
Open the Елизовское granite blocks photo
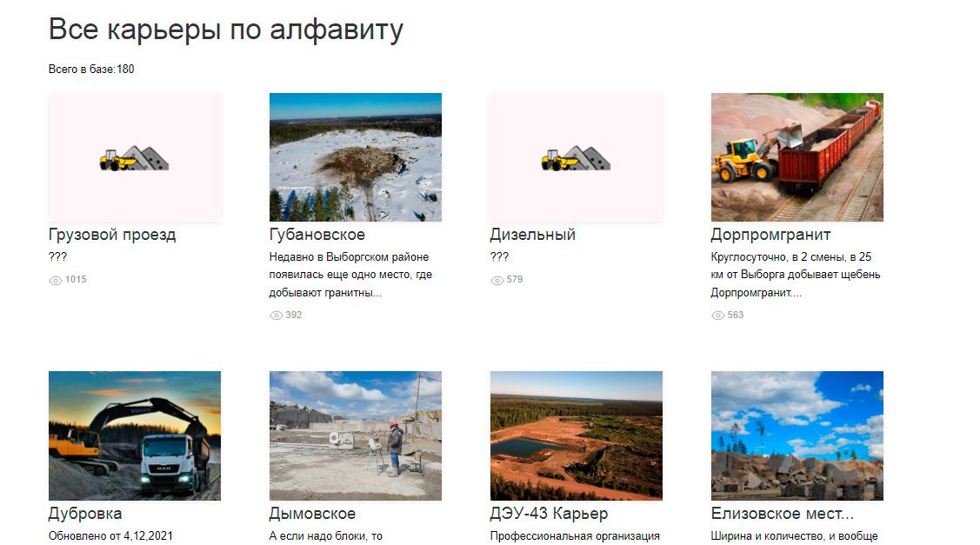point(797,435)
